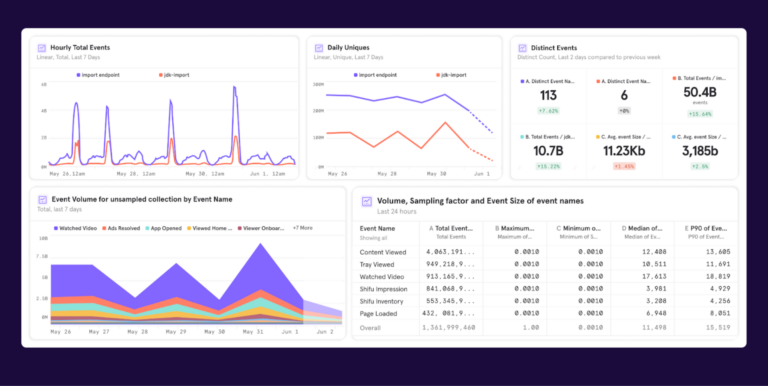Toggle Viewer Onboar... legend item
The height and width of the screenshot is (386, 768).
pos(262,228)
